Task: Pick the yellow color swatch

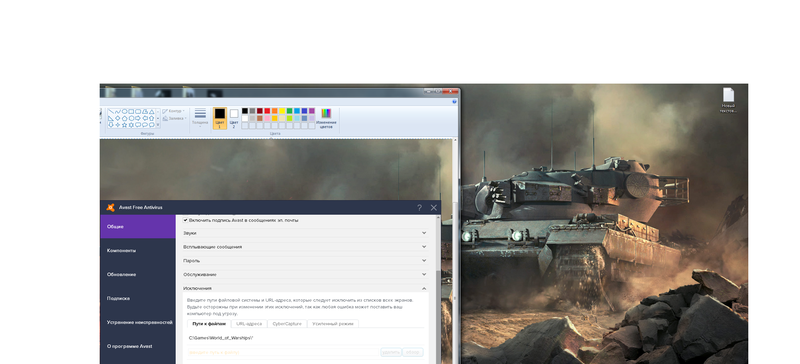Action: pyautogui.click(x=282, y=111)
